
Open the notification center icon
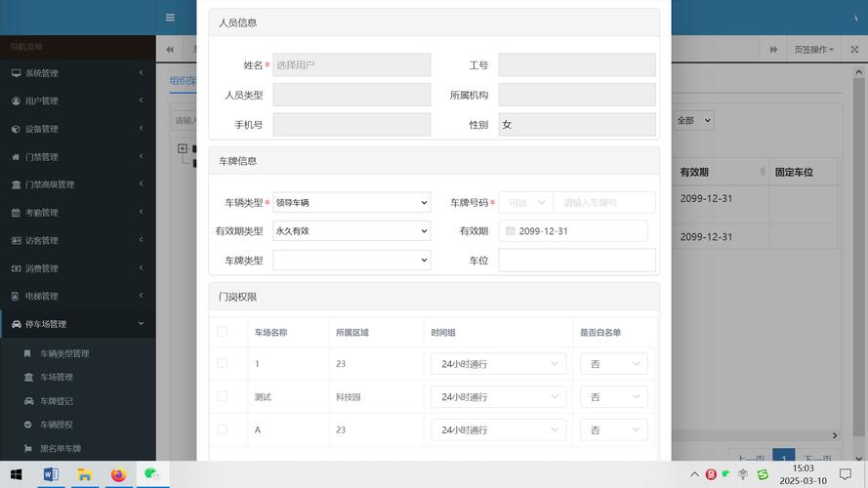pyautogui.click(x=846, y=474)
